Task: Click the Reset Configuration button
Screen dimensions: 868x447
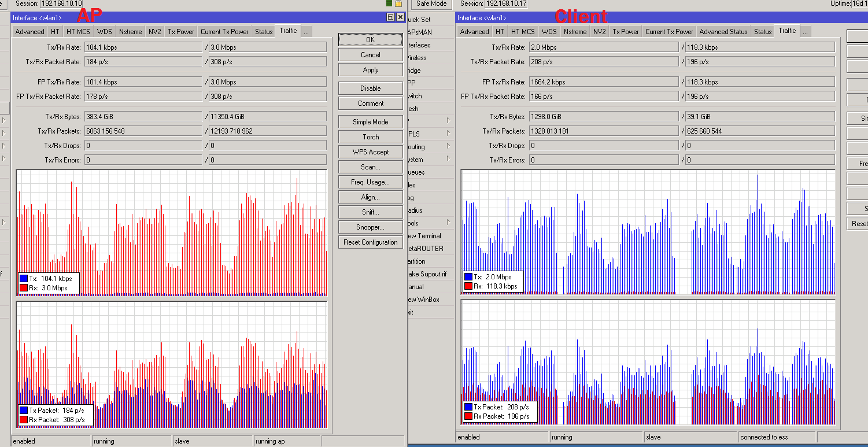Action: point(371,242)
